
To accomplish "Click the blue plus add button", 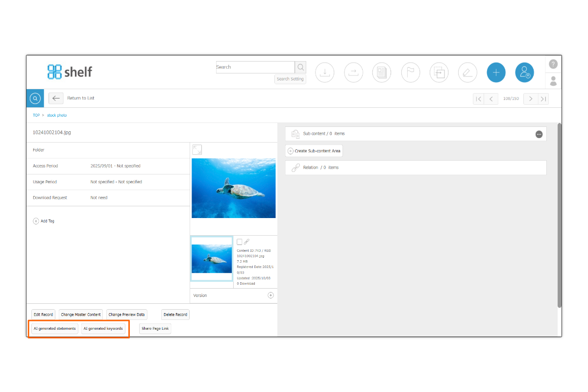I will click(496, 73).
